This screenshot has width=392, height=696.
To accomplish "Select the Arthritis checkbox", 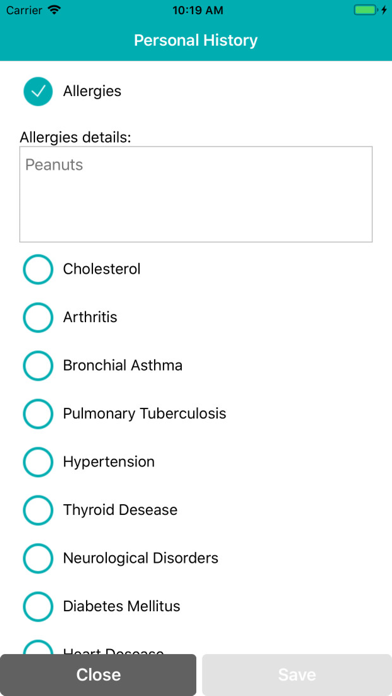I will (38, 317).
